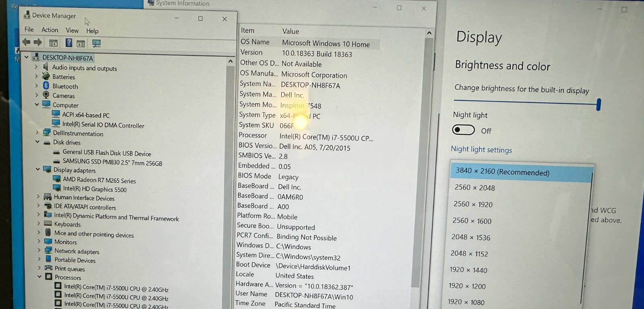Click the Intel HD Graphics 5500 adapter icon
The image size is (644, 309).
click(57, 188)
